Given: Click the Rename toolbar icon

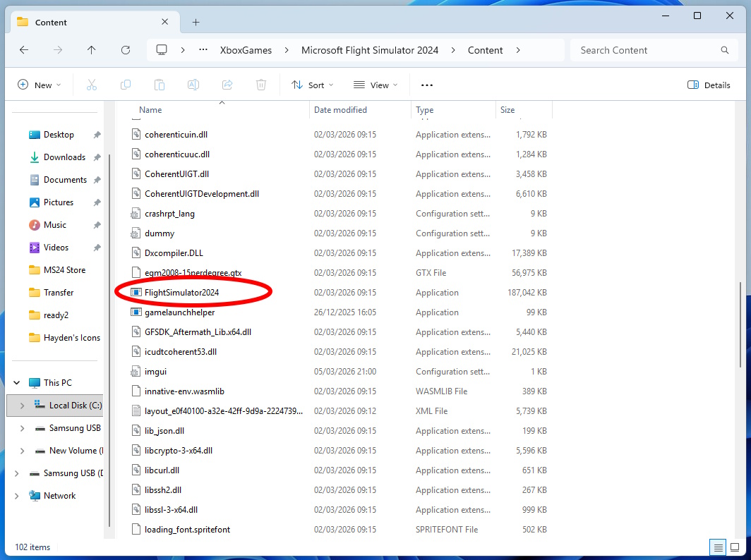Looking at the screenshot, I should 193,85.
